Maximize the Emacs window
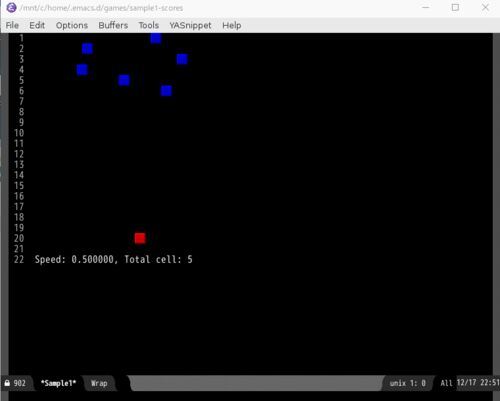This screenshot has width=500, height=401. click(455, 7)
